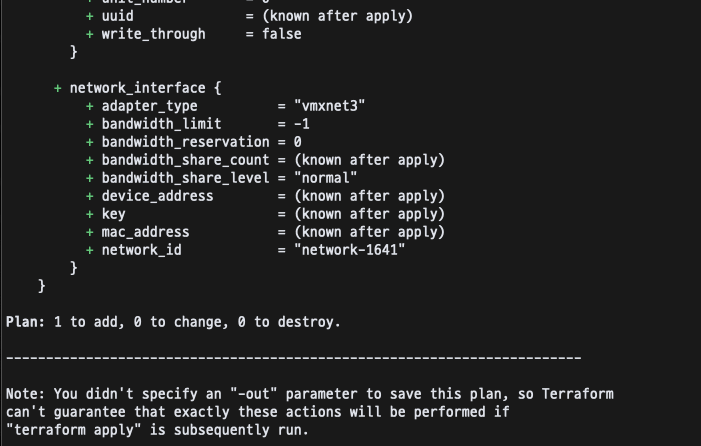Click the green plus before network_id

(x=90, y=250)
